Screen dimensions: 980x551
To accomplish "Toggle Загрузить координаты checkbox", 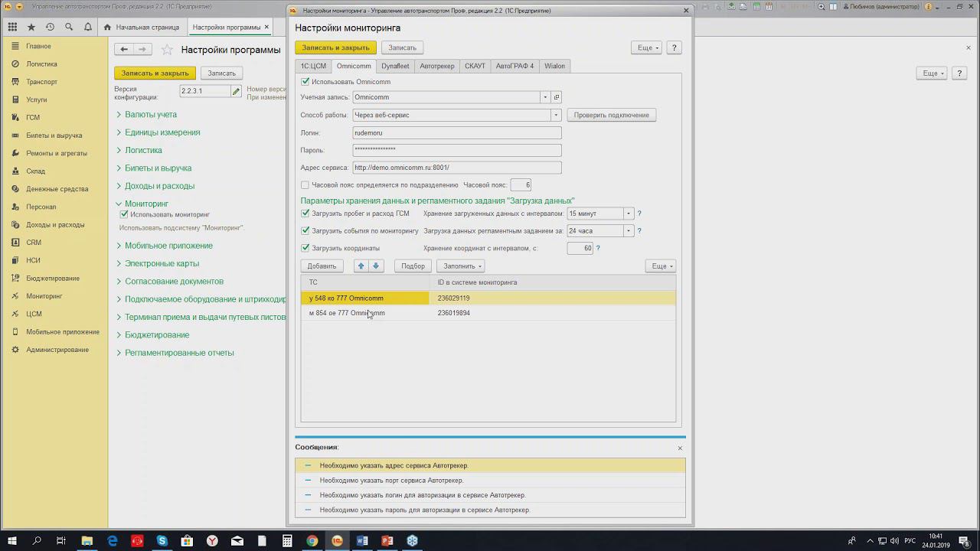I will (305, 248).
